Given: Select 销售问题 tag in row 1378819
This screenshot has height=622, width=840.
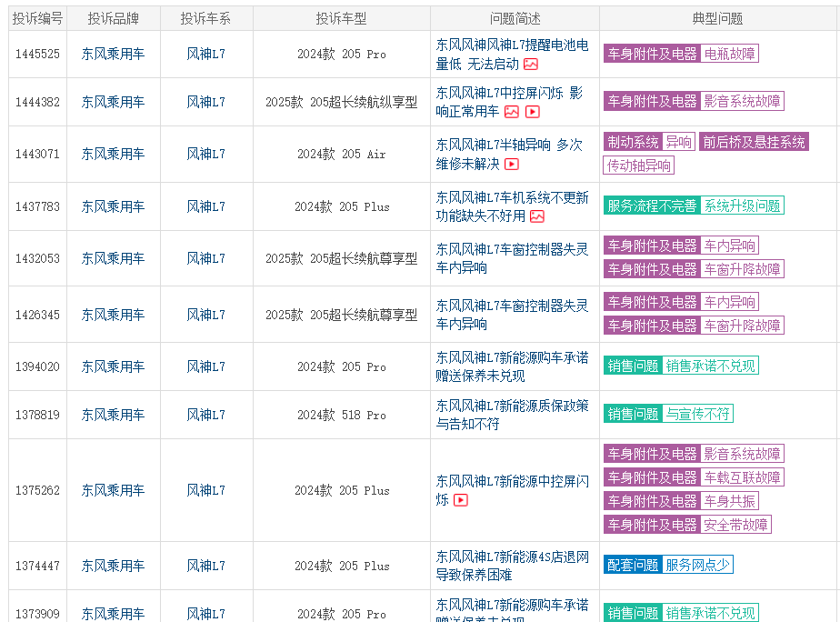Looking at the screenshot, I should (633, 414).
